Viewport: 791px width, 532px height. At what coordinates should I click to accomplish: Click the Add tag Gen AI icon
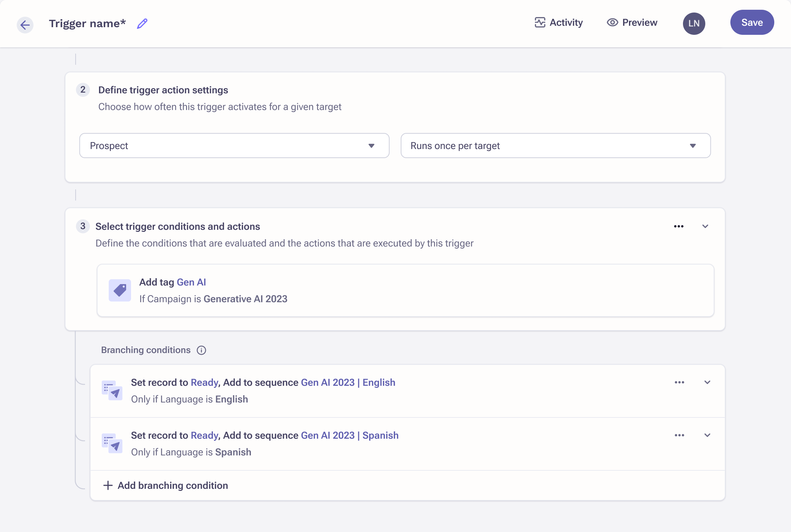pyautogui.click(x=120, y=290)
